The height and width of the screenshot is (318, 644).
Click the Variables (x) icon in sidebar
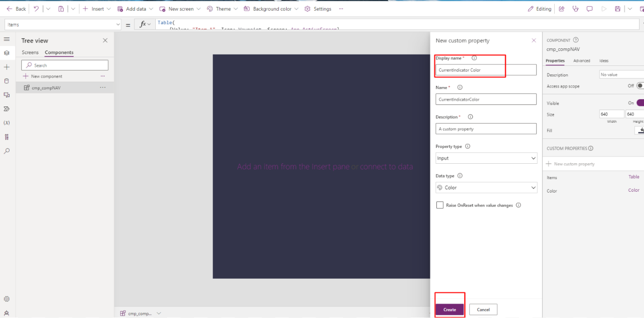click(x=7, y=123)
